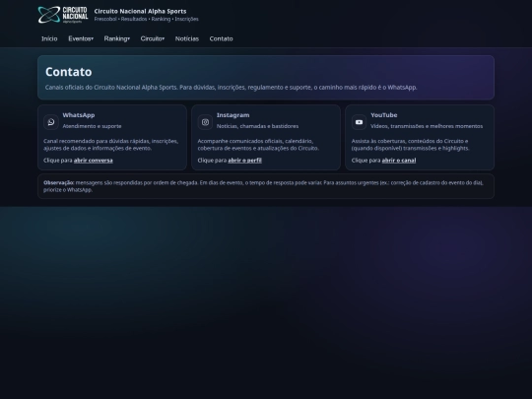This screenshot has width=532, height=399.
Task: Click the 'Atendimento e suporte' subtitle
Action: coord(92,126)
